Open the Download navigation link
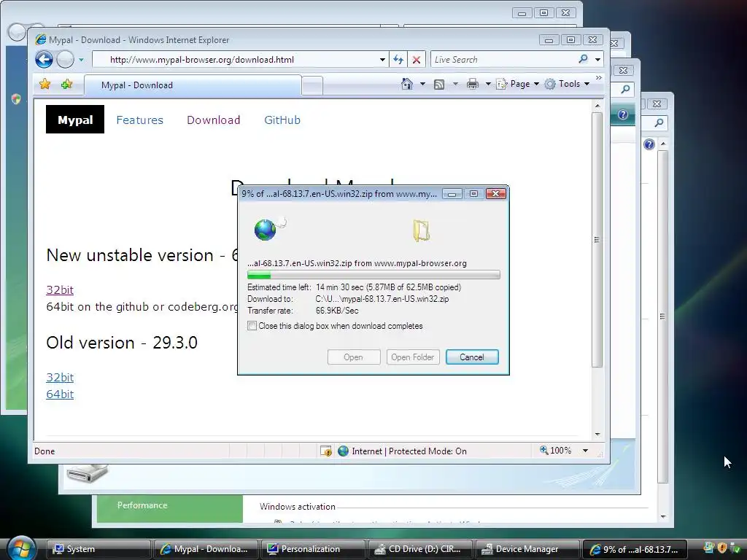The height and width of the screenshot is (560, 747). pyautogui.click(x=214, y=120)
